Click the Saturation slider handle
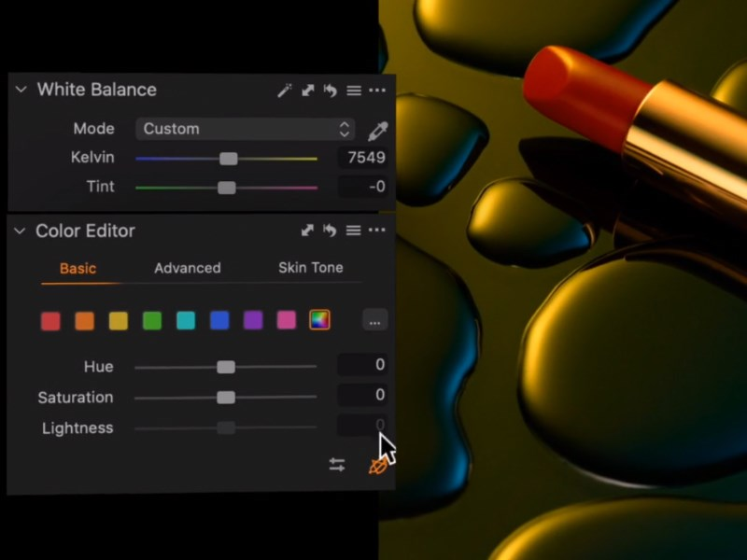The image size is (747, 560). (x=226, y=398)
